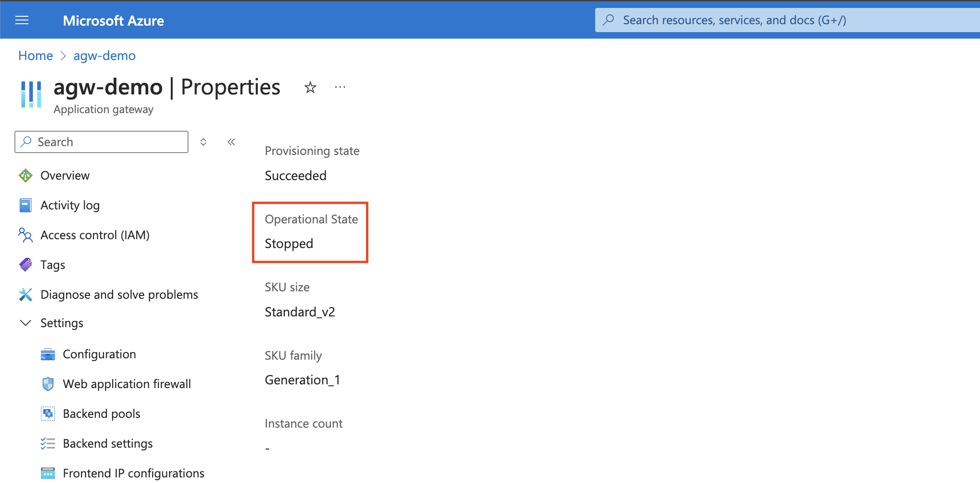Viewport: 980px width, 483px height.
Task: Click the Microsoft Azure title
Action: click(113, 20)
